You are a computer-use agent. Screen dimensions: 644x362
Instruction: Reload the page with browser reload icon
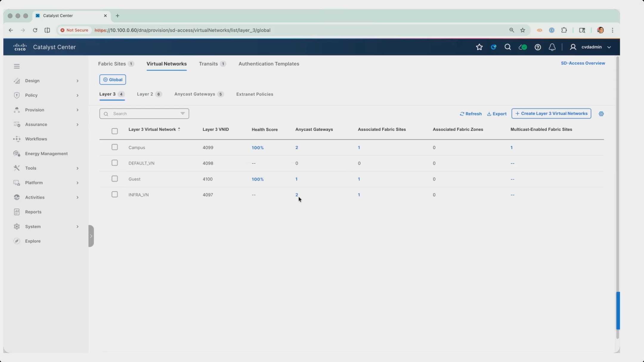[x=35, y=30]
